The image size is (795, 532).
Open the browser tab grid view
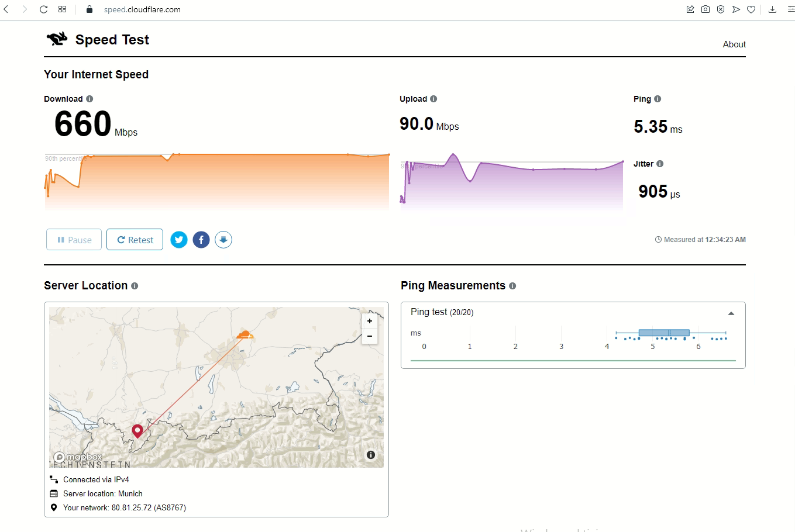point(63,9)
